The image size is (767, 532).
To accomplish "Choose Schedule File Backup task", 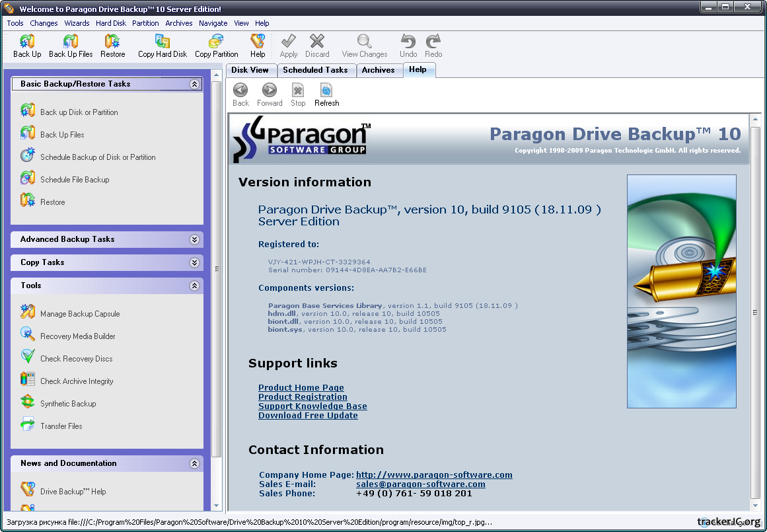I will coord(75,180).
